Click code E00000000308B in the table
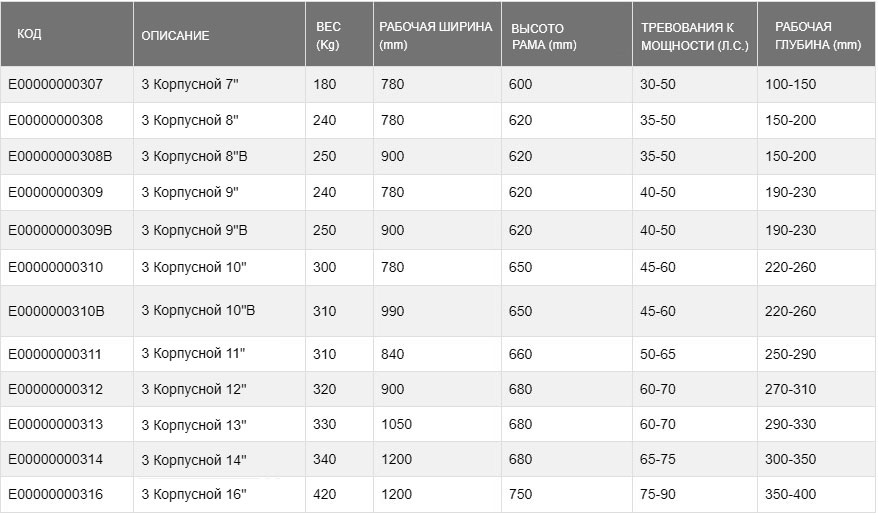This screenshot has width=878, height=515. [x=60, y=157]
